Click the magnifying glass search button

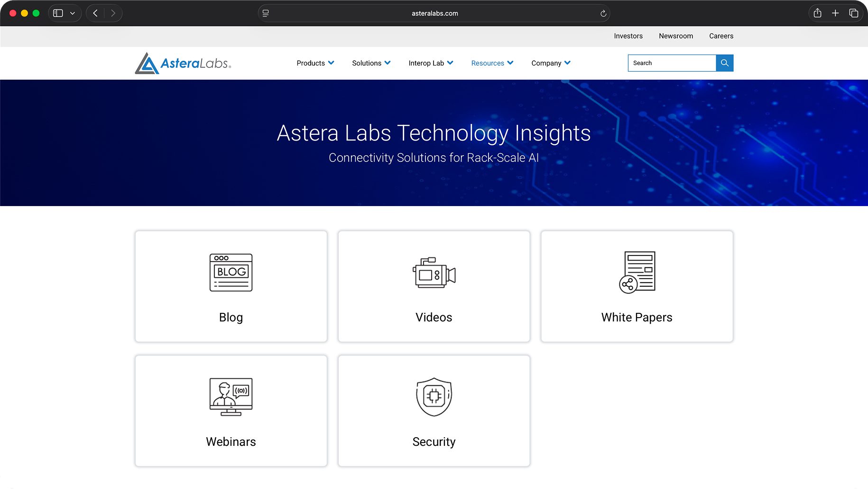[x=724, y=63]
